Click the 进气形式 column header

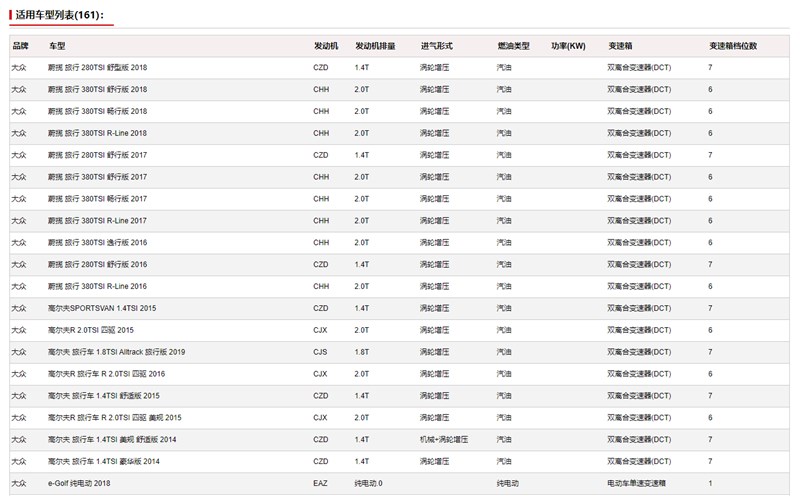pos(437,46)
